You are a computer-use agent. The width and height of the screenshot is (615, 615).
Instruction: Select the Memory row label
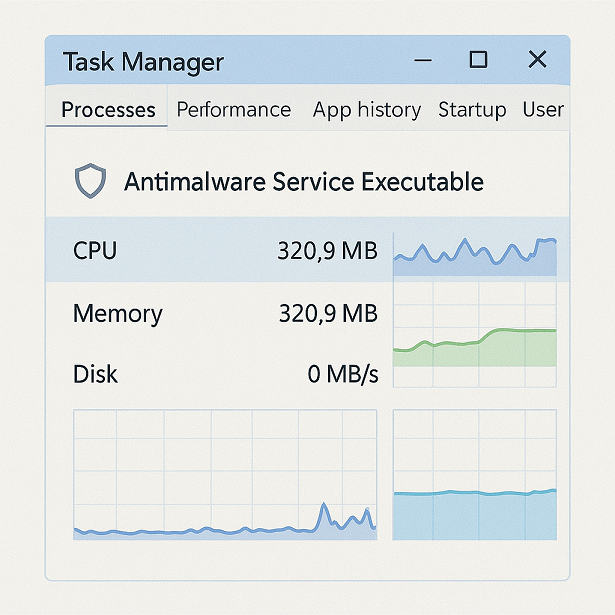point(118,314)
